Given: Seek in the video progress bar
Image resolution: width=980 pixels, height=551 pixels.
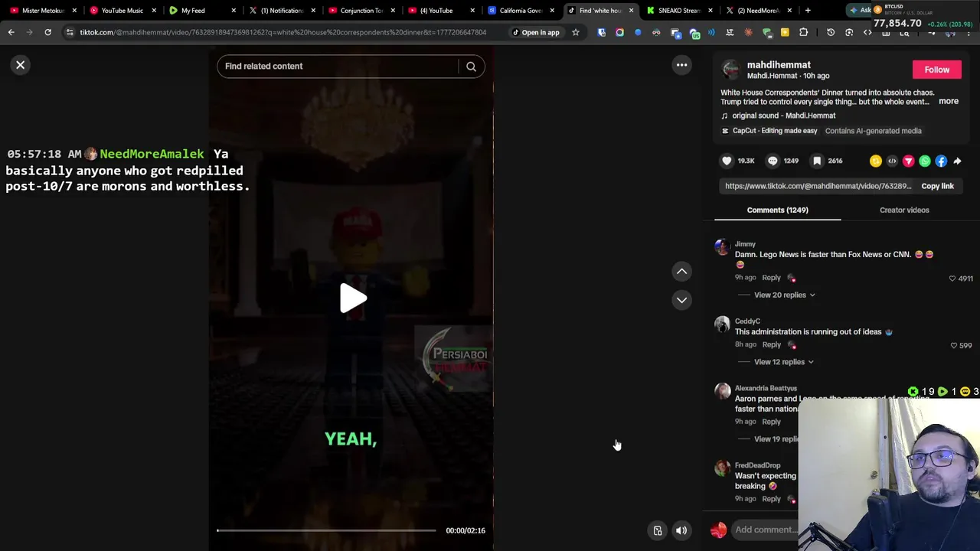Looking at the screenshot, I should point(326,530).
